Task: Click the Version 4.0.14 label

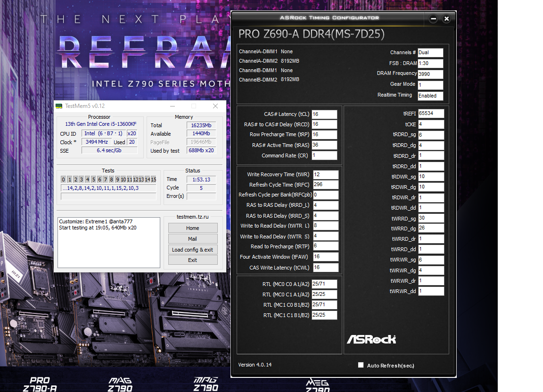Action: 255,365
